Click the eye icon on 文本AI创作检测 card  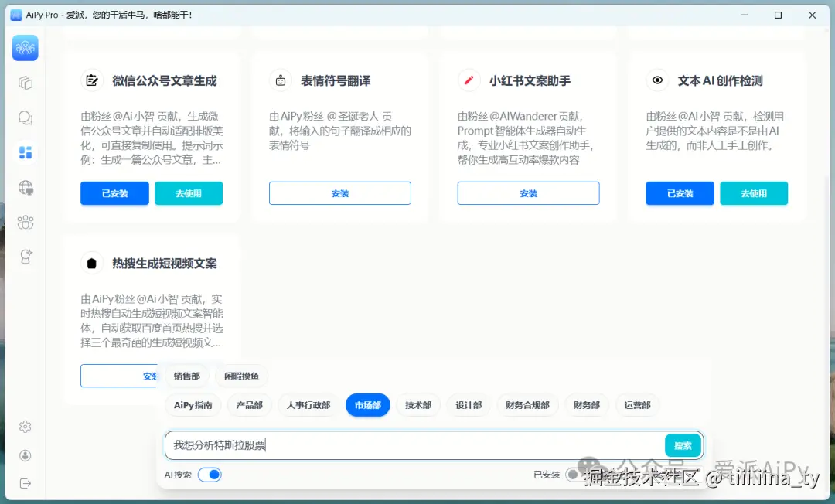click(657, 80)
